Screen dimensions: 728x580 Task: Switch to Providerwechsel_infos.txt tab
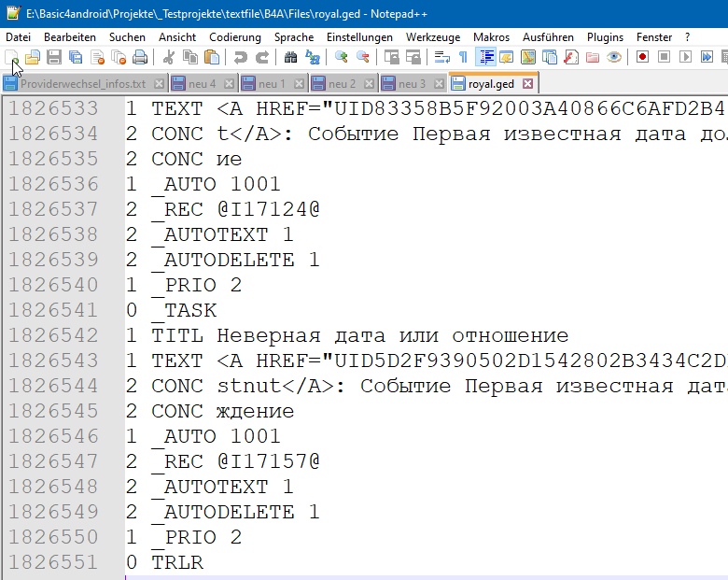[83, 84]
